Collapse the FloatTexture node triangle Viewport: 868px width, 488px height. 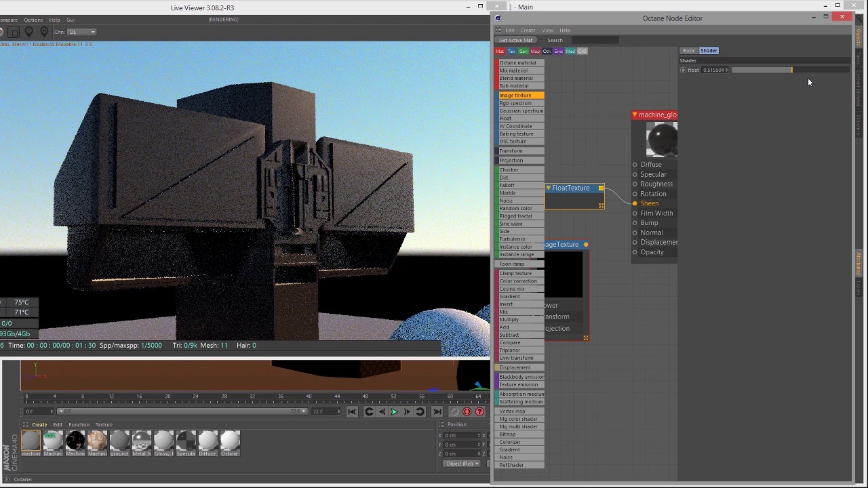pos(549,188)
